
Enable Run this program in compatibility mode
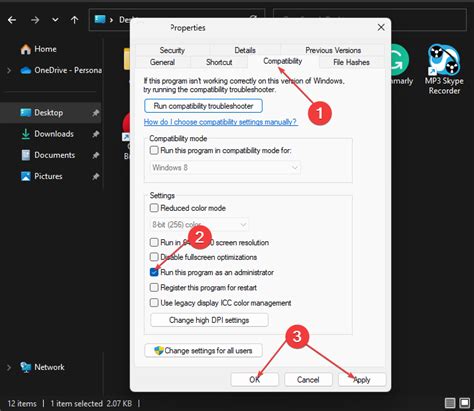click(154, 150)
